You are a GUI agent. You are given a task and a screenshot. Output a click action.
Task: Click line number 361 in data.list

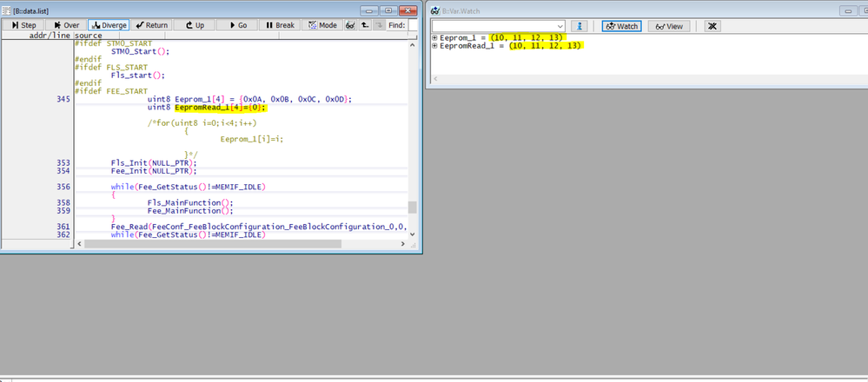pos(63,227)
